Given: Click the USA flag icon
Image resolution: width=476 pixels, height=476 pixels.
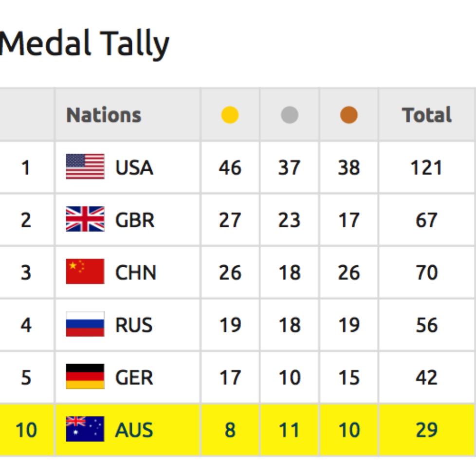Looking at the screenshot, I should 85,167.
